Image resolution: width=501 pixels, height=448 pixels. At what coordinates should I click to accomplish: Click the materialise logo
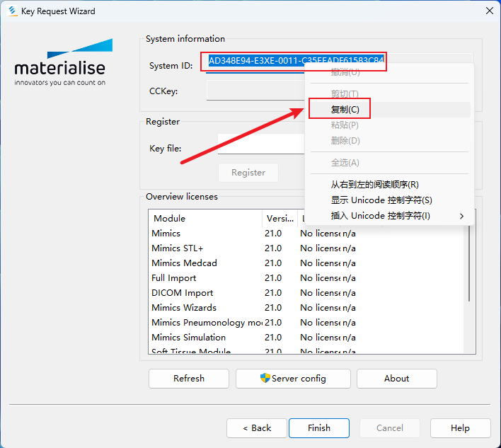point(63,62)
